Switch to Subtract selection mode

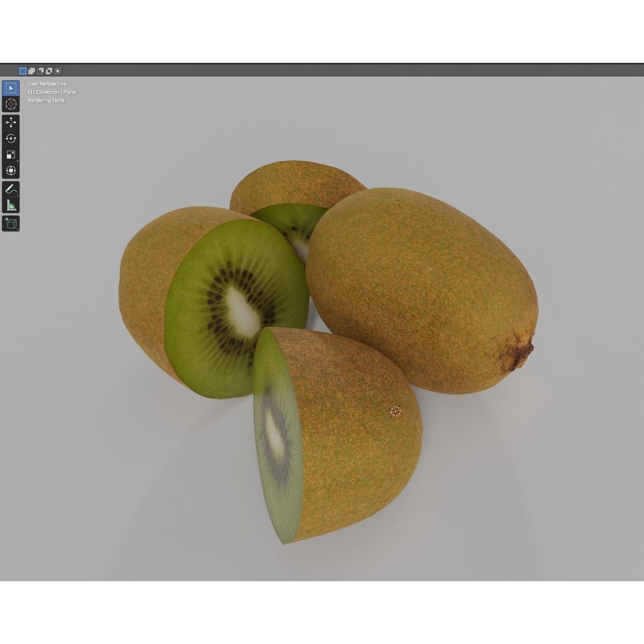coord(40,71)
